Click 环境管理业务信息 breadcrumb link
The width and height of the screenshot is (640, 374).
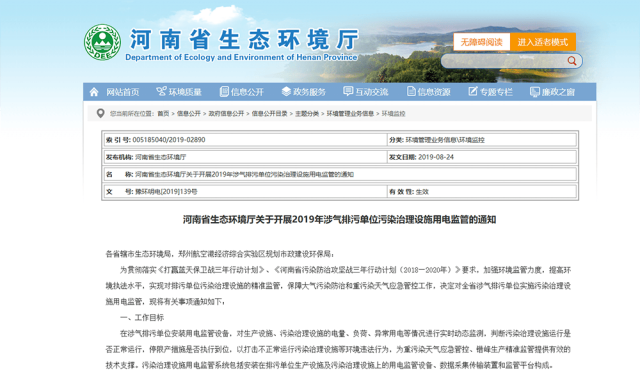[350, 114]
